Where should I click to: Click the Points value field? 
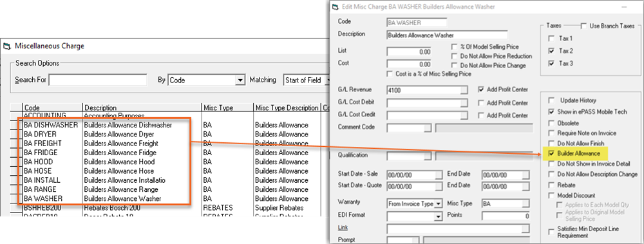coord(506,216)
